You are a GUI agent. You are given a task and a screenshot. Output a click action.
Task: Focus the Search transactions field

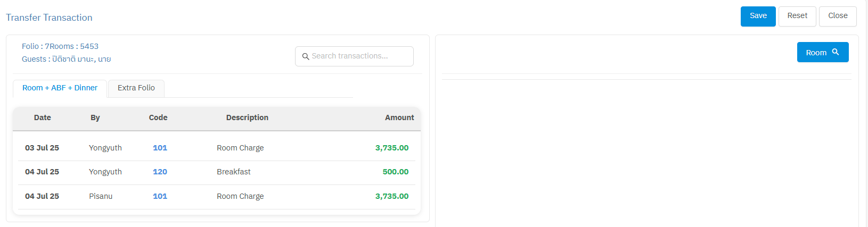pyautogui.click(x=359, y=56)
